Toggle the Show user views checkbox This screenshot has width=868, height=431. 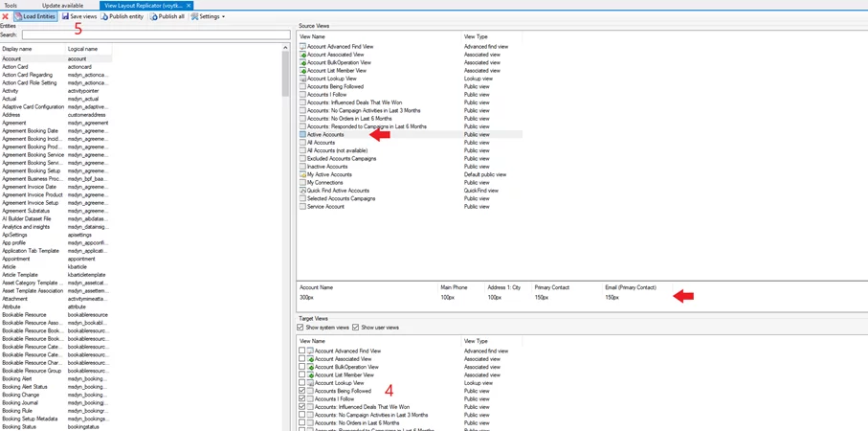[x=355, y=328]
